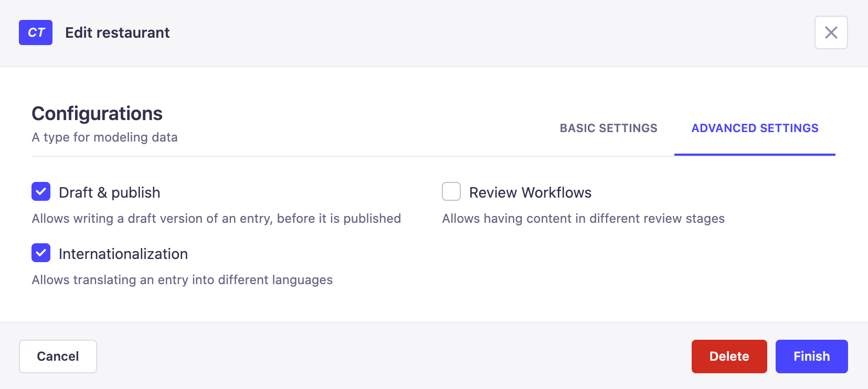Click the draft version description text

point(216,219)
